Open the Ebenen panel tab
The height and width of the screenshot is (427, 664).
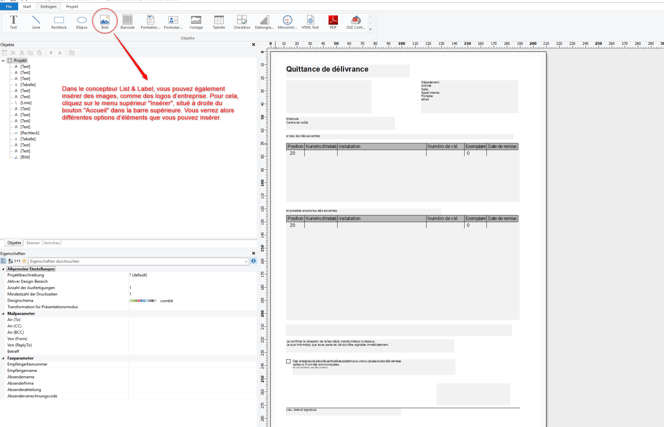33,243
